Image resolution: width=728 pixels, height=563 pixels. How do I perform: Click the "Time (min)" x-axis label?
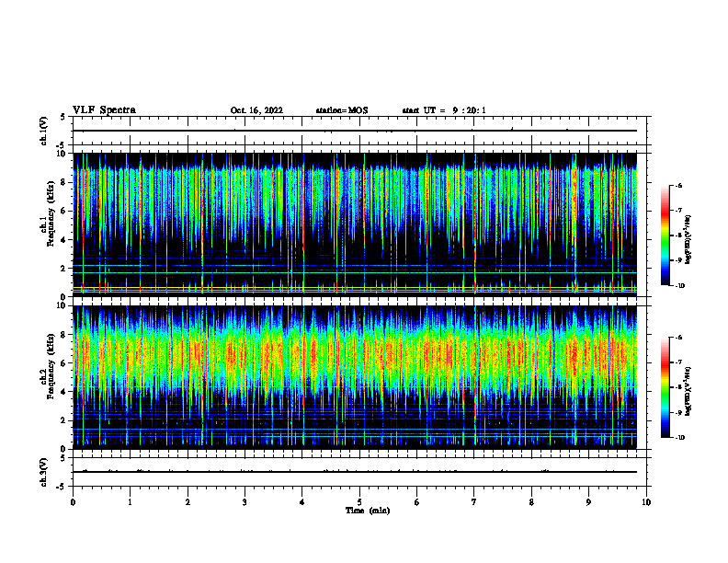pos(368,511)
